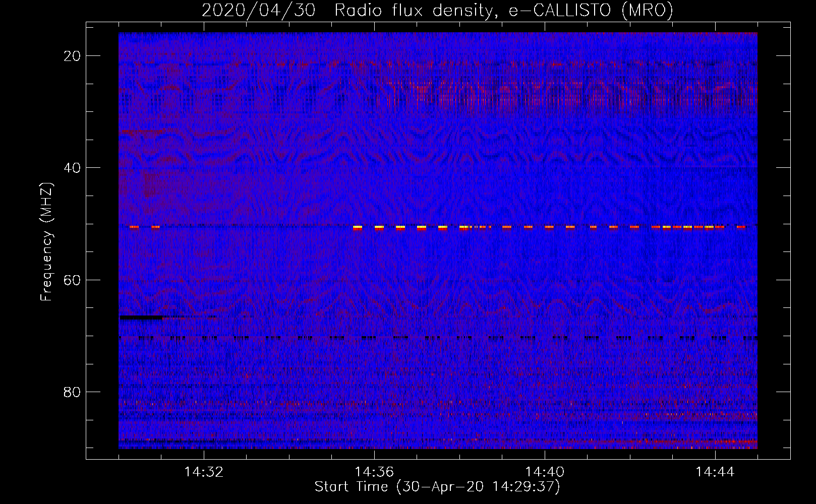Click the 'Start Time (30-Apr-20 14:29:37)' label
Screen dimensions: 816x504
pos(437,487)
